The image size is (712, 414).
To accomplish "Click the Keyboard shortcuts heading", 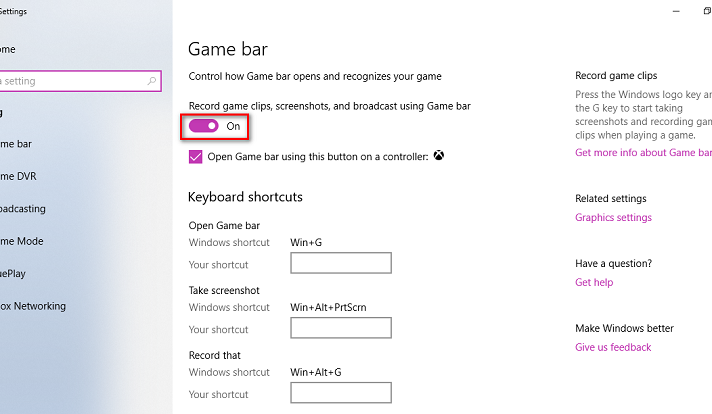I will pyautogui.click(x=245, y=197).
